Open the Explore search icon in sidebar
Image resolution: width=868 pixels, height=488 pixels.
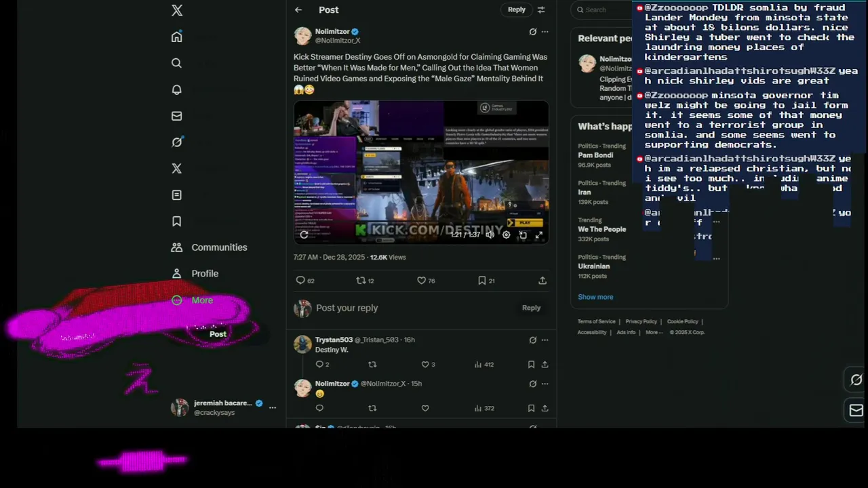[177, 63]
